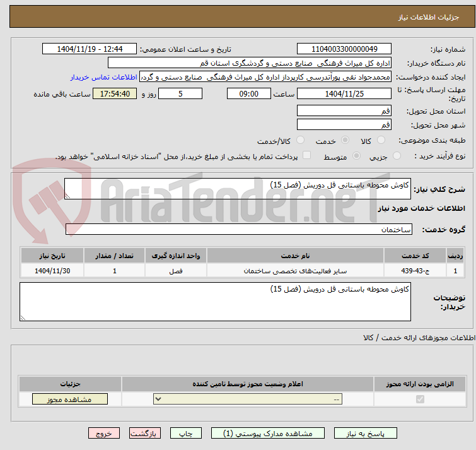Click the remaining days field 5
This screenshot has width=476, height=450.
(x=180, y=93)
